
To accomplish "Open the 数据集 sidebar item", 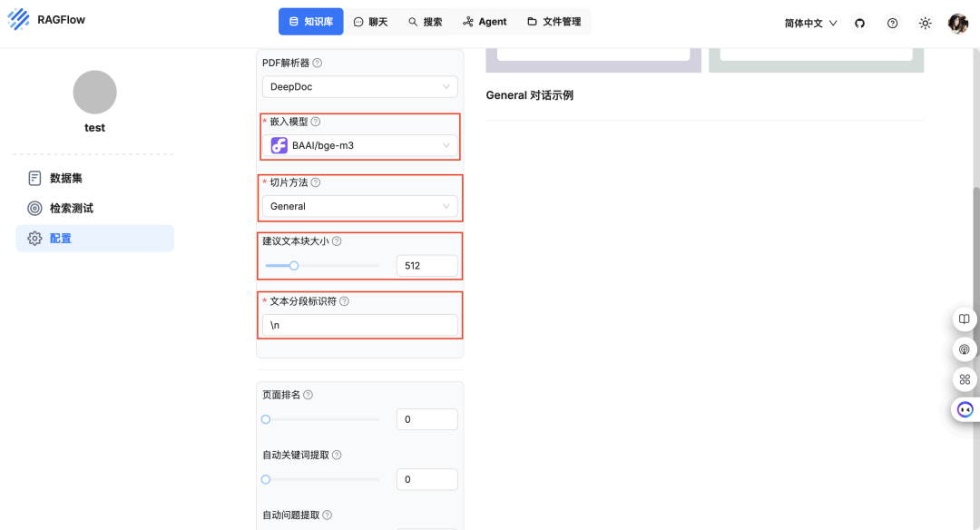I will tap(95, 178).
